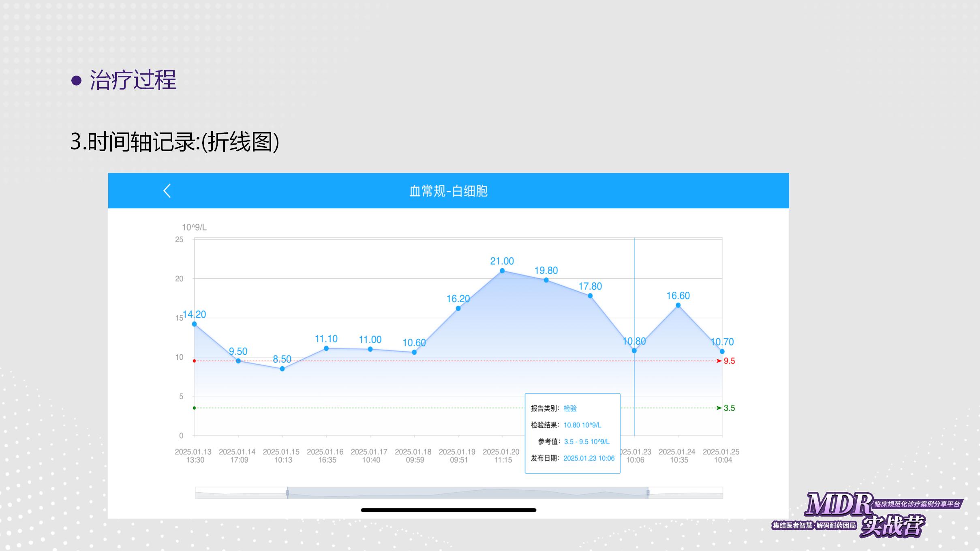
Task: Click the left handle of range slider
Action: click(x=287, y=493)
